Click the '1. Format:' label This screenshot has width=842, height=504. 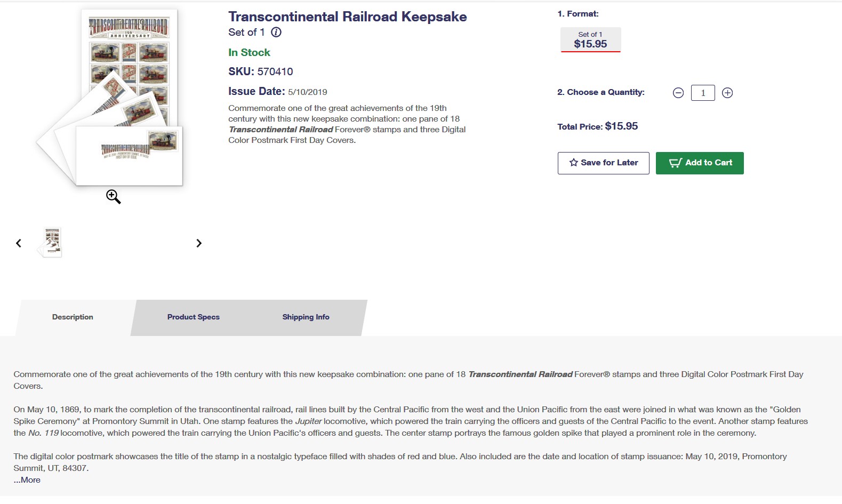578,14
